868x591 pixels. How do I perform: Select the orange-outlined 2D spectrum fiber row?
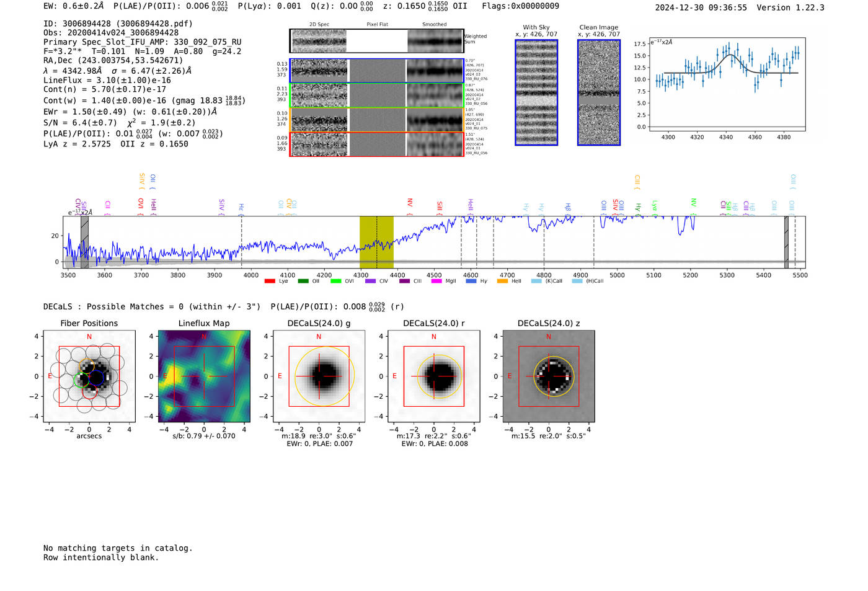click(377, 120)
